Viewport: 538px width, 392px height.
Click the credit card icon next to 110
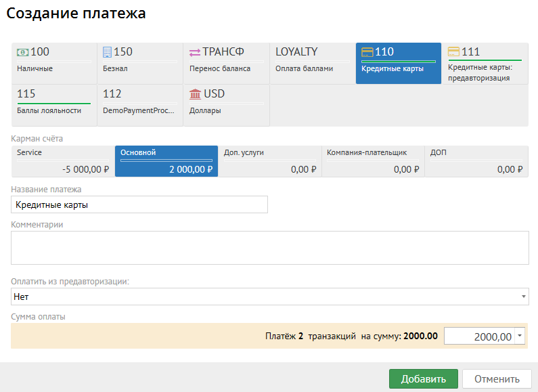coord(367,52)
